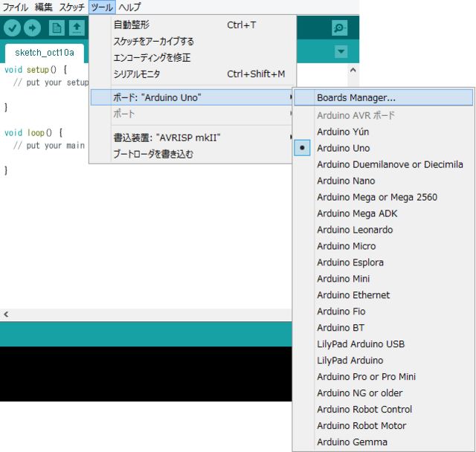This screenshot has height=452, width=476.
Task: Click the editor scroll-up arrow
Action: [353, 71]
